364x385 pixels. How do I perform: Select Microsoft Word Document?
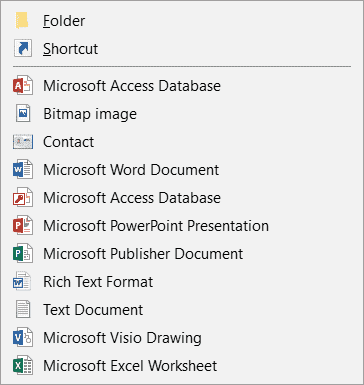182,170
